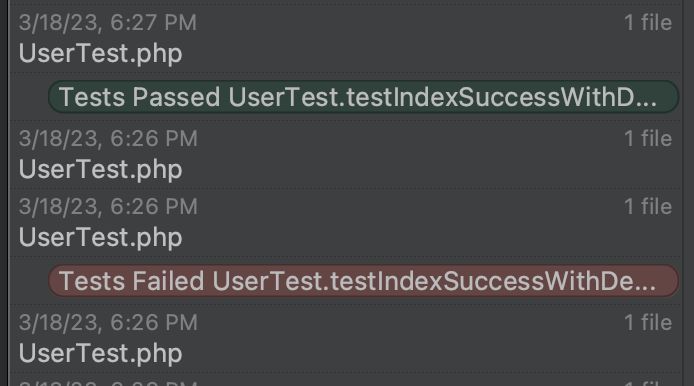Viewport: 694px width, 386px height.
Task: Click the 'Tests Failed' words in the red badge
Action: coord(131,281)
